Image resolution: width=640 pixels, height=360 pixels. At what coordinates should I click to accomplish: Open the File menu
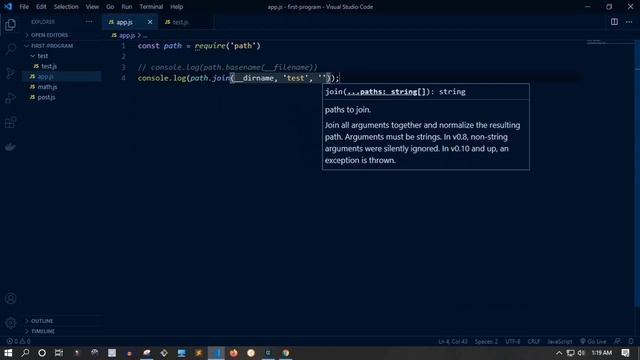point(24,7)
